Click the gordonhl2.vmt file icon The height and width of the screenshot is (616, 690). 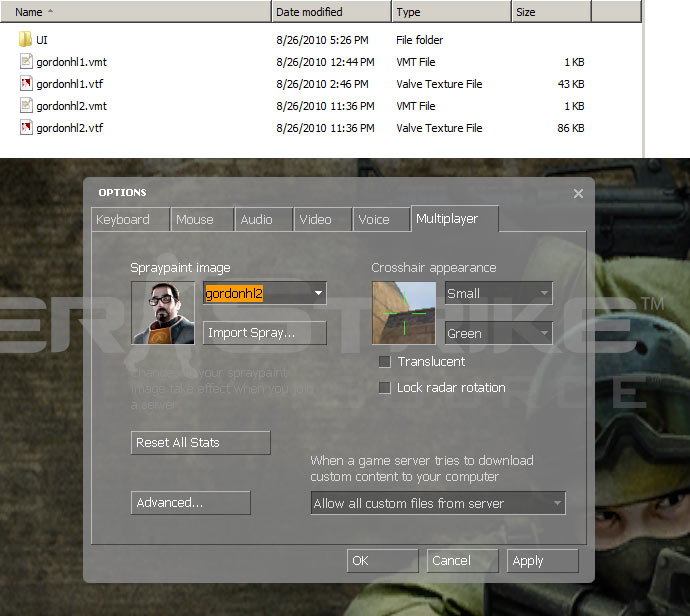coord(25,106)
